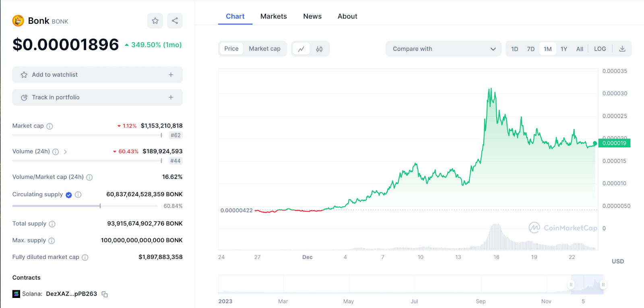Click the price $0.00001896
644x308 pixels.
tap(66, 44)
